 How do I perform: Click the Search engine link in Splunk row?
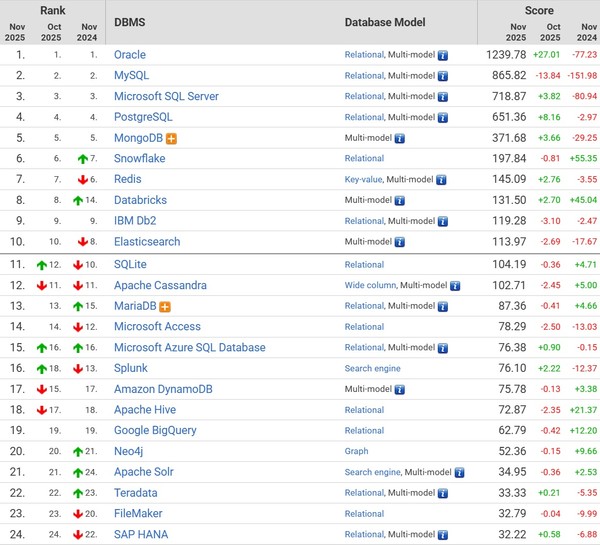(x=372, y=369)
